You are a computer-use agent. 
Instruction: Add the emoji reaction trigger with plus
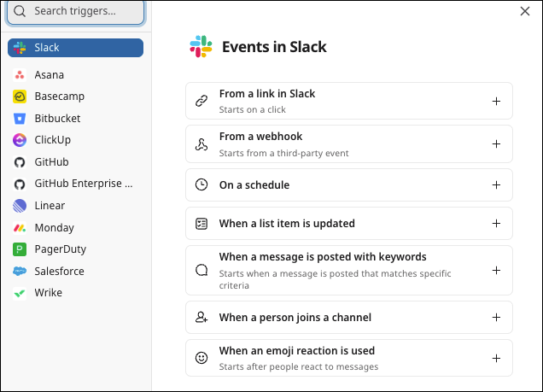[496, 358]
